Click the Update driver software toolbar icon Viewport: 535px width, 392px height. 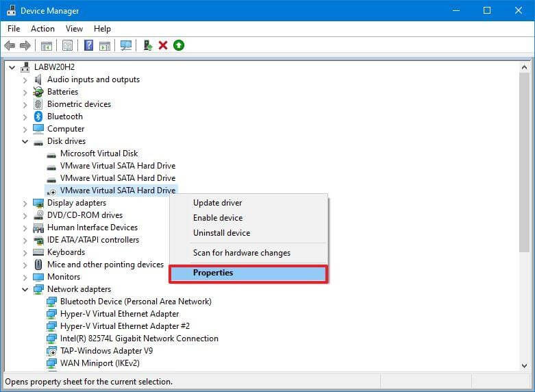pyautogui.click(x=147, y=45)
